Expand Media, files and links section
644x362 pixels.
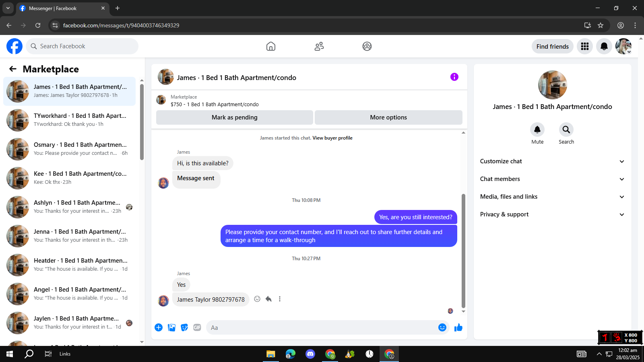coord(552,197)
